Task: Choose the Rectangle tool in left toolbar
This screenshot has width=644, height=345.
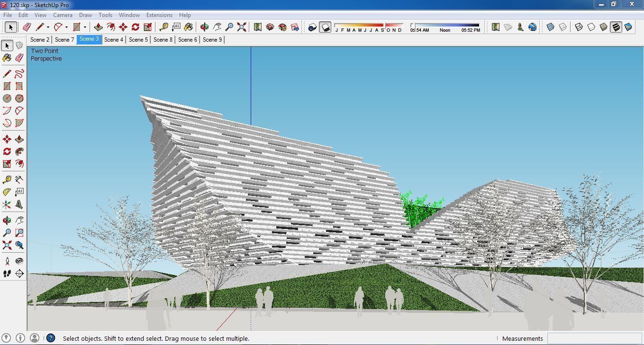Action: click(x=7, y=86)
